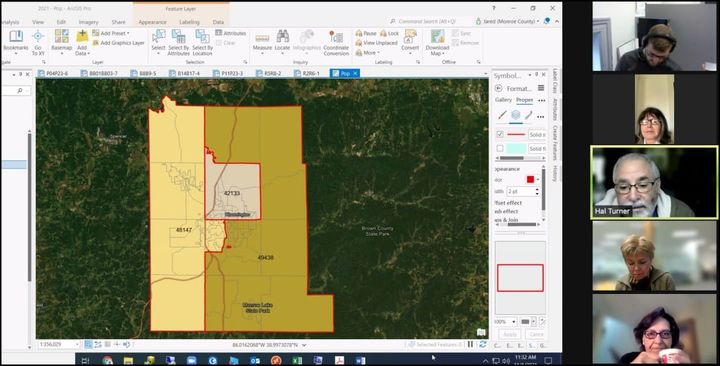Click the pause drawing icon in status bar
720x366 pixels.
pyautogui.click(x=470, y=344)
